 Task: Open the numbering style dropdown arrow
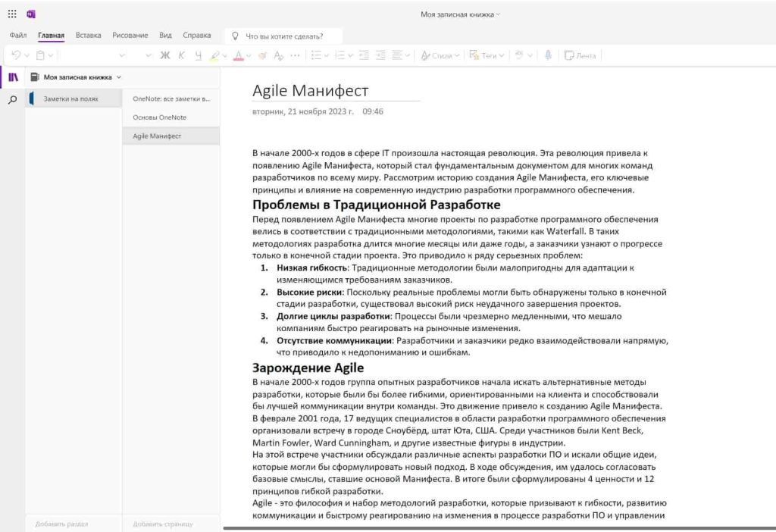[x=350, y=55]
